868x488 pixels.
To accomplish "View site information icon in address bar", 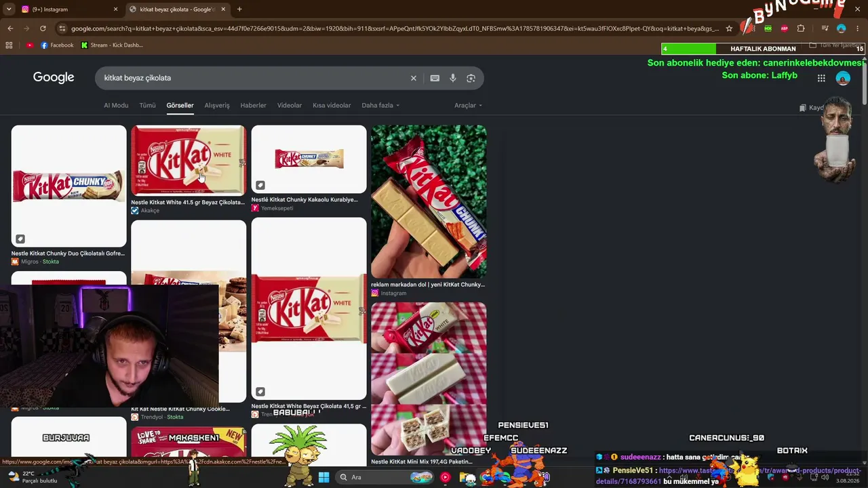I will click(x=62, y=28).
